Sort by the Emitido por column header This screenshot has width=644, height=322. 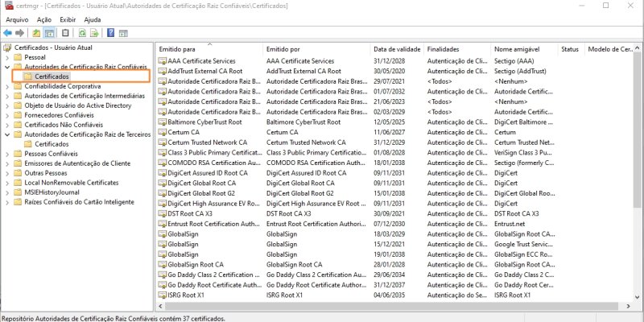[316, 49]
